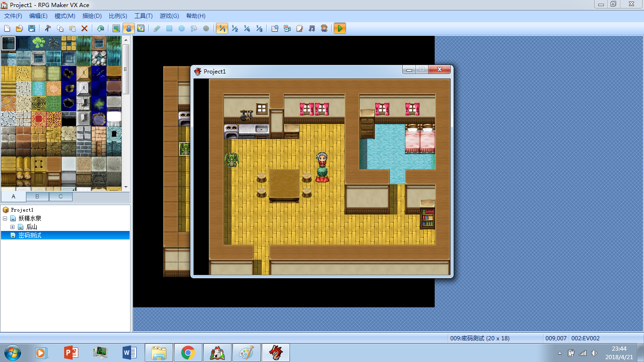The image size is (644, 362).
Task: Open the 文件(F) menu
Action: click(x=13, y=16)
